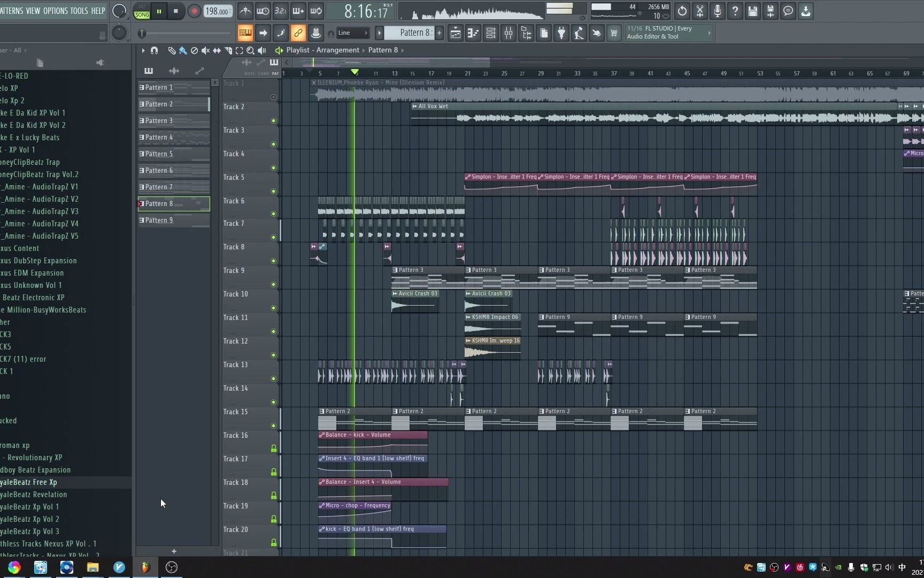The width and height of the screenshot is (924, 578).
Task: Select the Playlist mute tool
Action: tap(205, 50)
